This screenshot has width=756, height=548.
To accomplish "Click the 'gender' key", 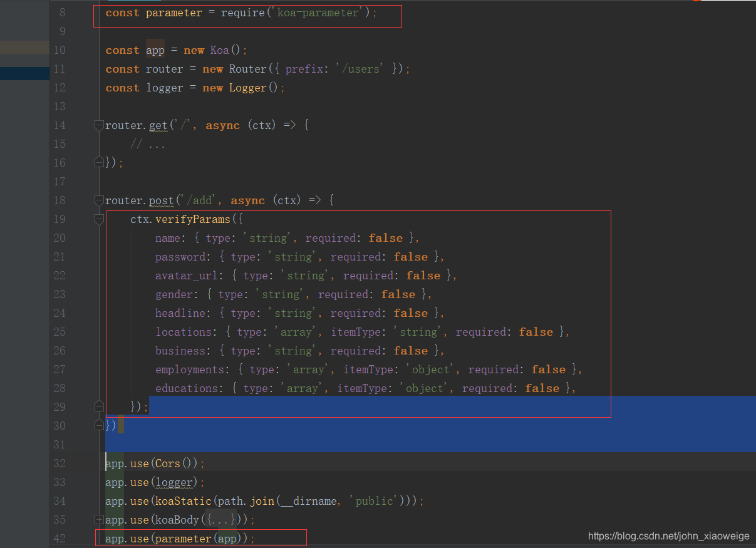I will pyautogui.click(x=174, y=294).
